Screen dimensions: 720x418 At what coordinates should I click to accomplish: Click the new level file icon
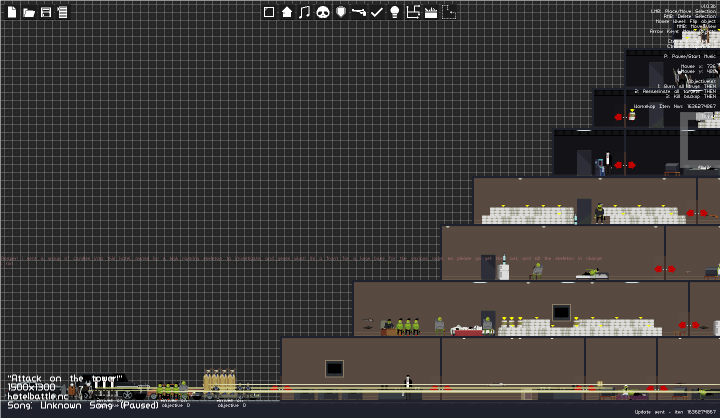click(x=12, y=12)
